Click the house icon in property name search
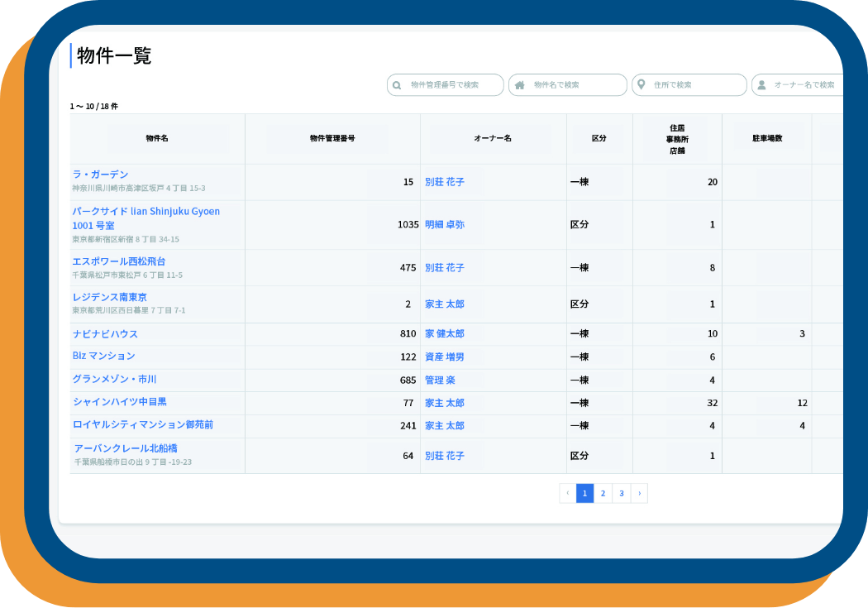 coord(519,84)
